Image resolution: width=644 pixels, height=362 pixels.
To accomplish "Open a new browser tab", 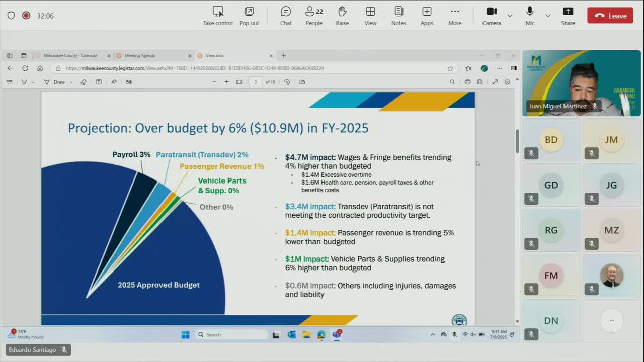I will point(283,56).
